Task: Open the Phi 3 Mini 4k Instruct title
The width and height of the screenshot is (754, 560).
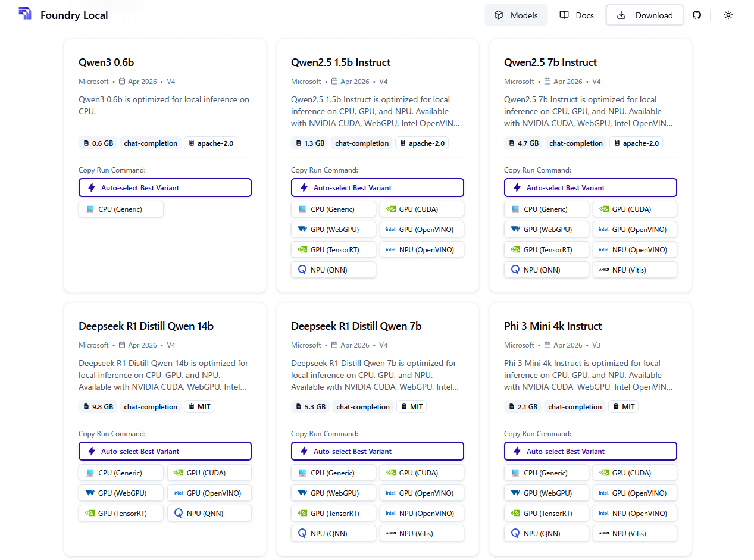Action: tap(552, 326)
